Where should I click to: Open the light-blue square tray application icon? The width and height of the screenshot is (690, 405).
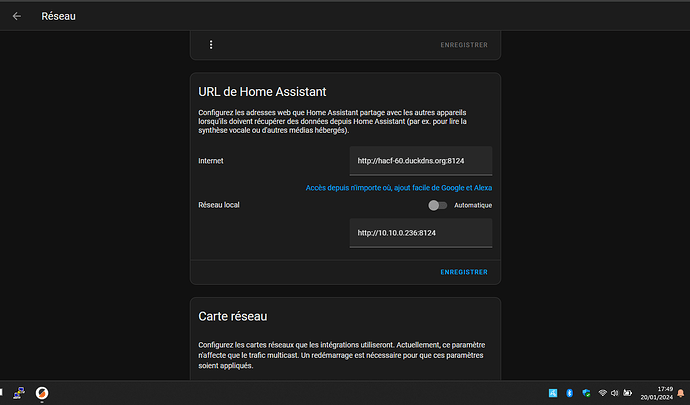[553, 393]
